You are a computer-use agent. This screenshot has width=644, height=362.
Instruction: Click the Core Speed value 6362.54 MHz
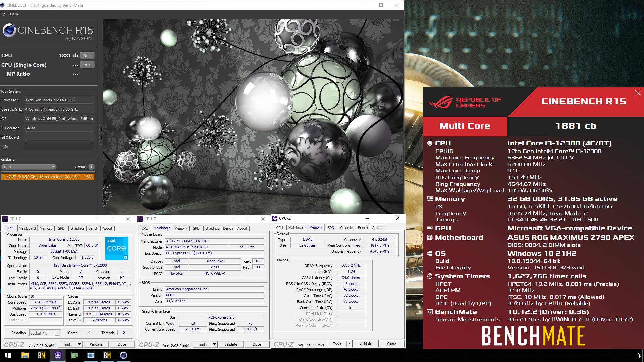(x=46, y=302)
